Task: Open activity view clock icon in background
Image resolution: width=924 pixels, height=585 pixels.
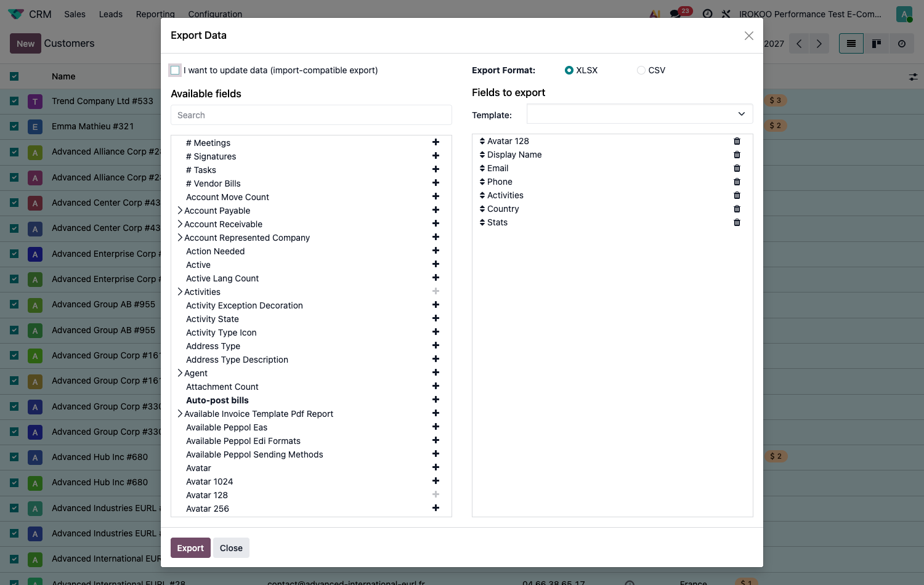Action: 902,44
